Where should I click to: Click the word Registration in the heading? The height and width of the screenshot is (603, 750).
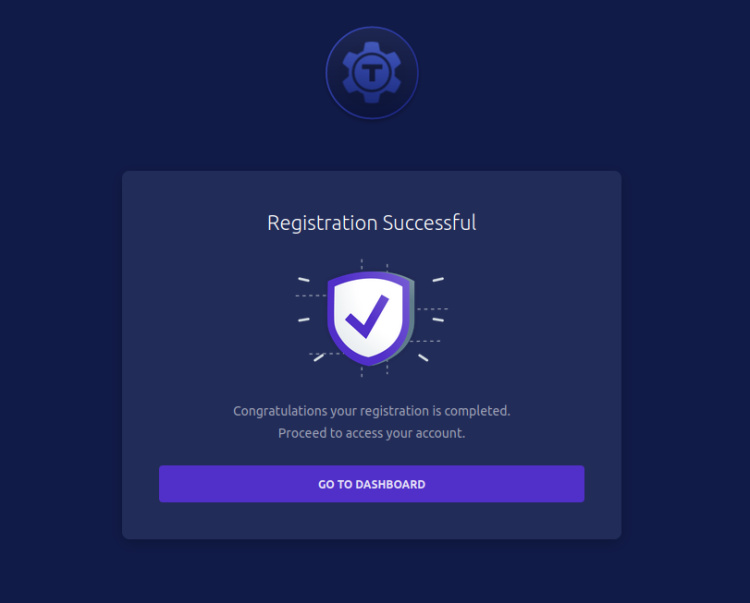click(x=322, y=222)
